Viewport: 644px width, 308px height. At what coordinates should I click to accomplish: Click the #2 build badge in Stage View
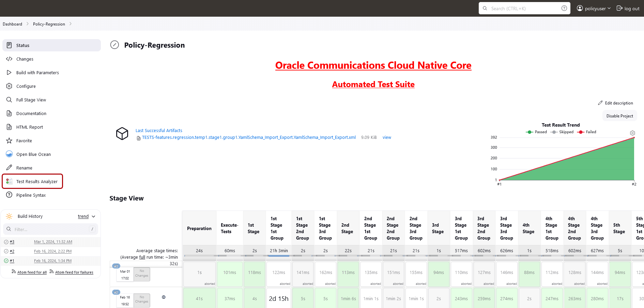click(x=116, y=292)
